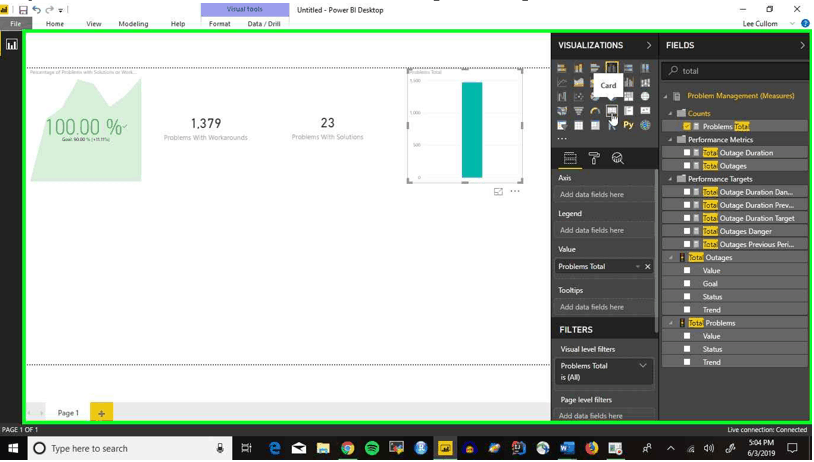This screenshot has height=462, width=814.
Task: Select the 100% Stacked bar chart visualization
Action: pyautogui.click(x=628, y=67)
